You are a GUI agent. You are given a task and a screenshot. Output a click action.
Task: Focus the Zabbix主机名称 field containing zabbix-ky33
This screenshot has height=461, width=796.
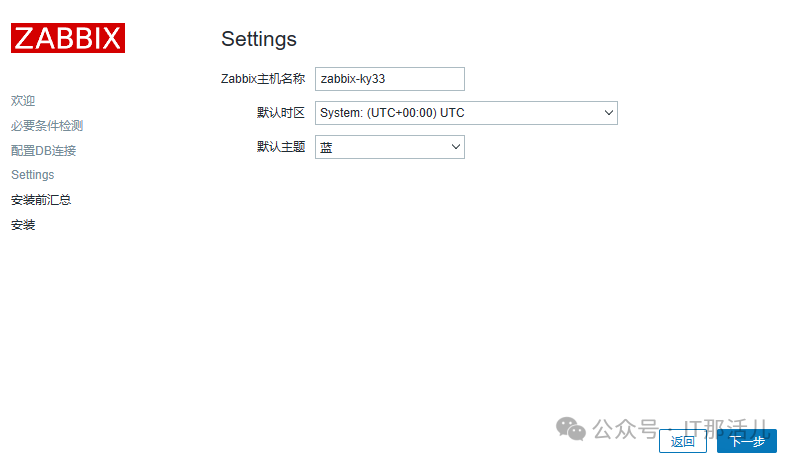pos(390,79)
